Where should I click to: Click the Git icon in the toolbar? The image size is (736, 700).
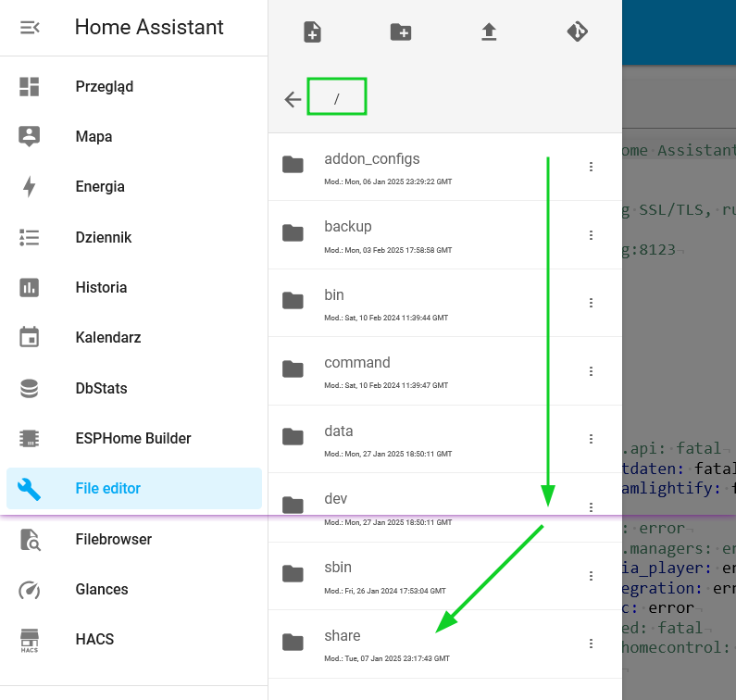[x=578, y=31]
